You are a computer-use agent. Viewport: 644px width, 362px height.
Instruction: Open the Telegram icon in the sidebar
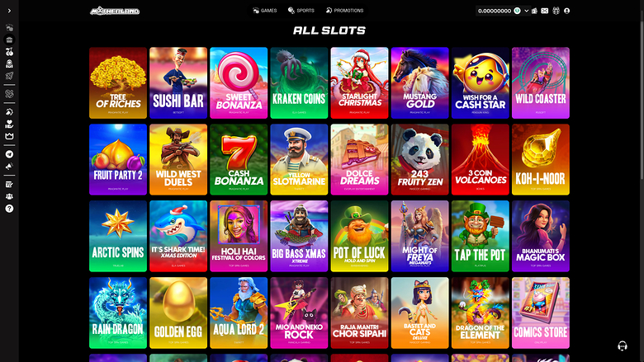click(9, 154)
